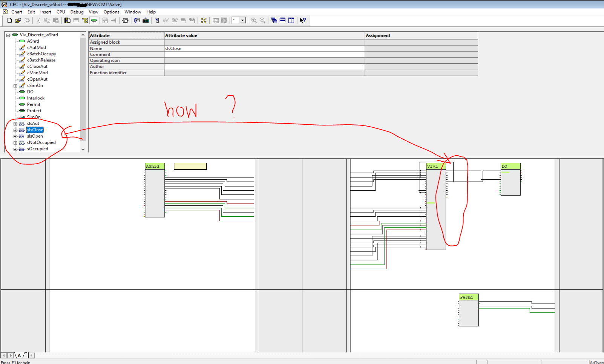The width and height of the screenshot is (604, 364).
Task: Select the VlvL block header in chart
Action: (436, 166)
